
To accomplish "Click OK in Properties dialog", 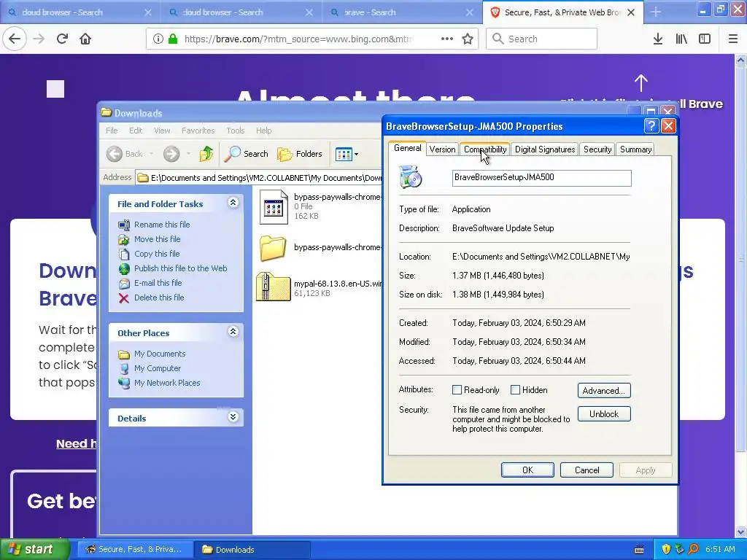I will click(527, 470).
